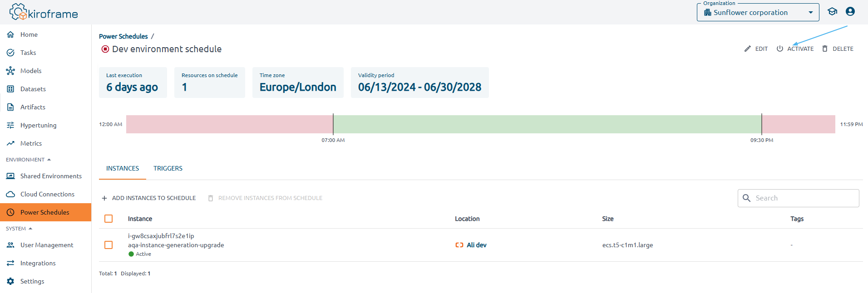868x293 pixels.
Task: Click the Integrations arrows icon
Action: pyautogui.click(x=10, y=263)
